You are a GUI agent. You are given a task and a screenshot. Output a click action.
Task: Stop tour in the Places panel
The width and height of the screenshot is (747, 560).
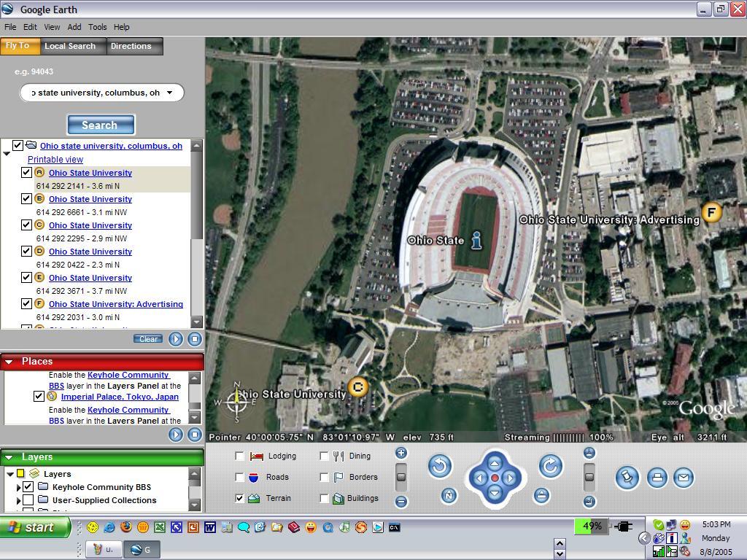coord(194,435)
